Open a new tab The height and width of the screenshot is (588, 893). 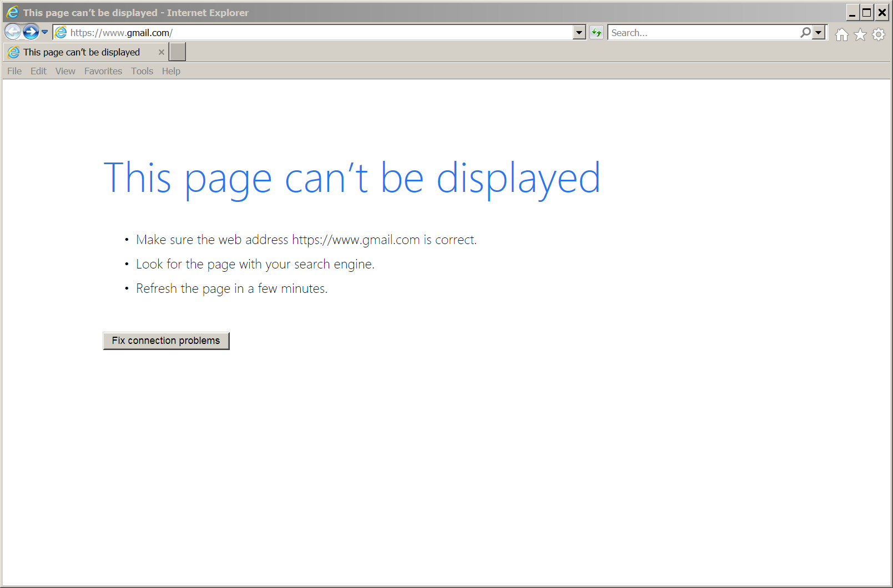pyautogui.click(x=178, y=52)
